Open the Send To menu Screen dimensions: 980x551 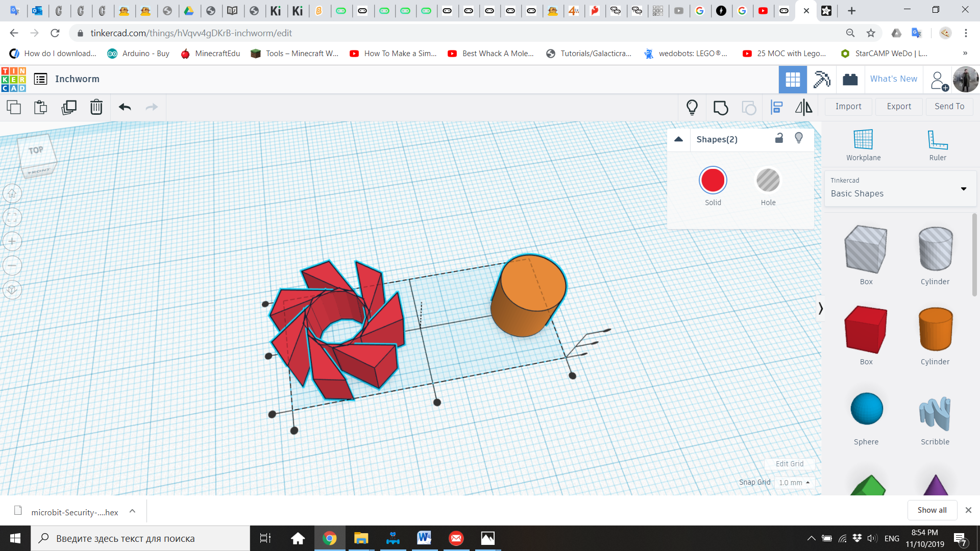tap(949, 106)
